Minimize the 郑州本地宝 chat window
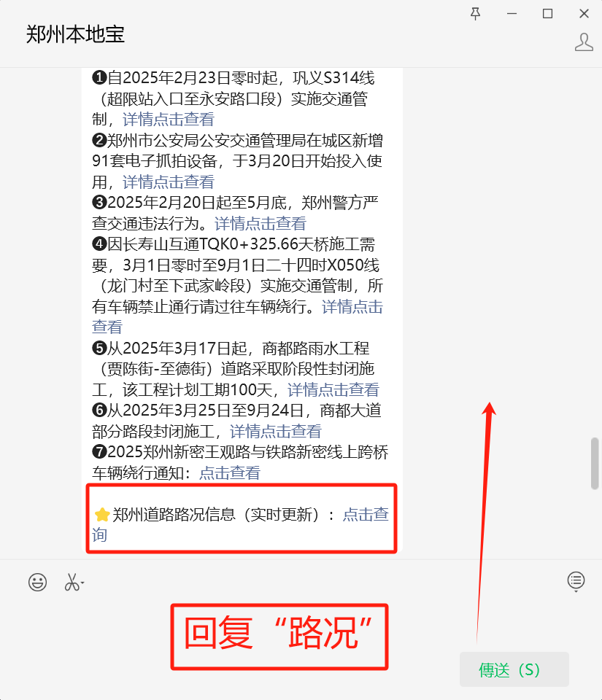This screenshot has height=700, width=602. click(x=512, y=14)
